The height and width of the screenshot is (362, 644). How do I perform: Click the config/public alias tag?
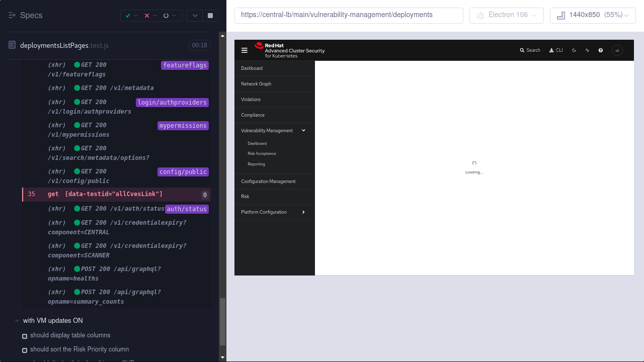click(x=183, y=172)
